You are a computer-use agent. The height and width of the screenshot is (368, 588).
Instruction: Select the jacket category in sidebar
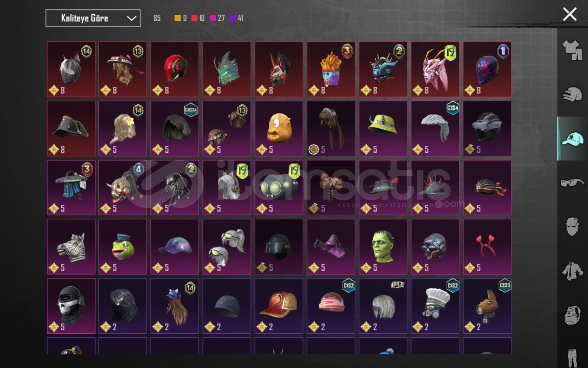coord(572,271)
